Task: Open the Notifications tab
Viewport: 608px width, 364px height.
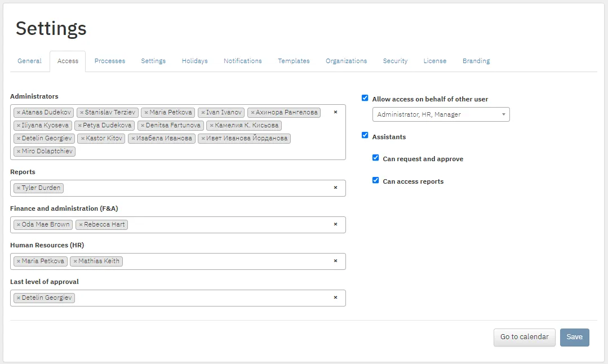Action: (x=243, y=61)
